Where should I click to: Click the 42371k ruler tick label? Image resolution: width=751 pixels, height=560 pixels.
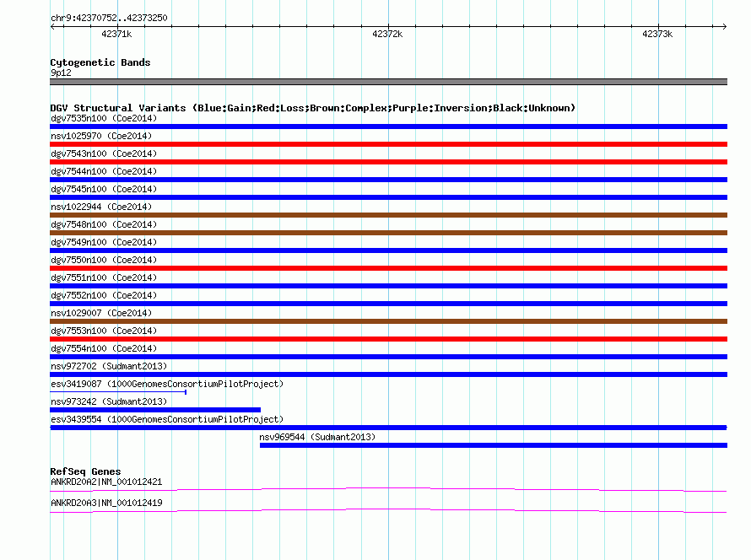pos(116,34)
